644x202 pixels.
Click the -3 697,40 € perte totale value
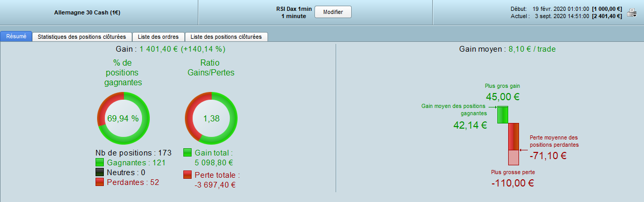tap(215, 185)
